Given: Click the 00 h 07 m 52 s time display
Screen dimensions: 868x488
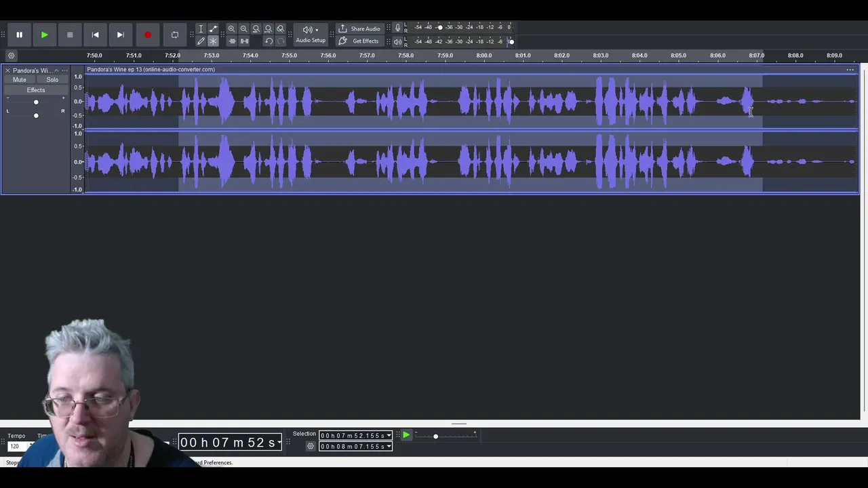Looking at the screenshot, I should point(230,443).
